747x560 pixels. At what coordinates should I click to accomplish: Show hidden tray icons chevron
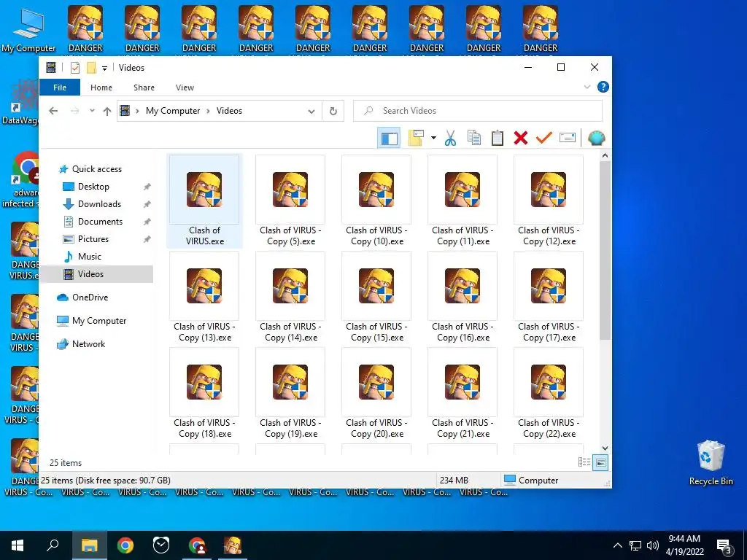pyautogui.click(x=617, y=545)
